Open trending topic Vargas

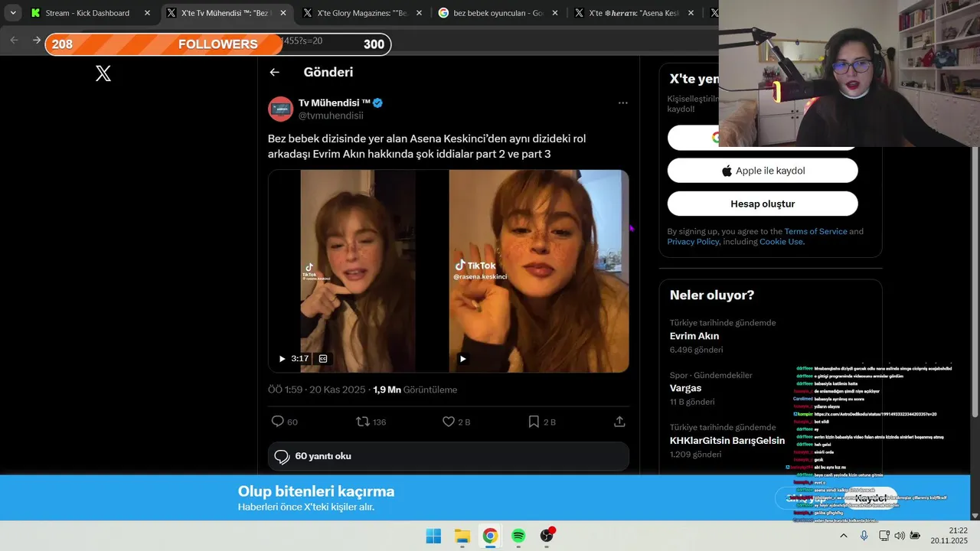[685, 388]
